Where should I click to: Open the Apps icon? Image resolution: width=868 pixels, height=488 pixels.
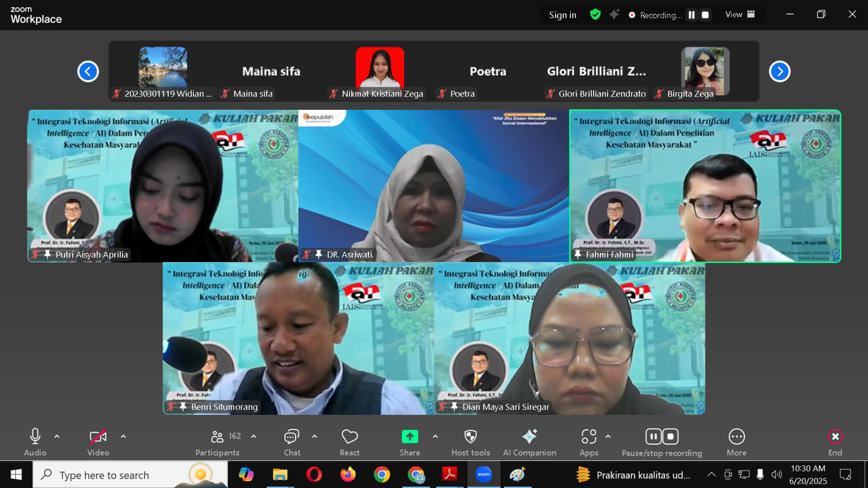click(589, 437)
